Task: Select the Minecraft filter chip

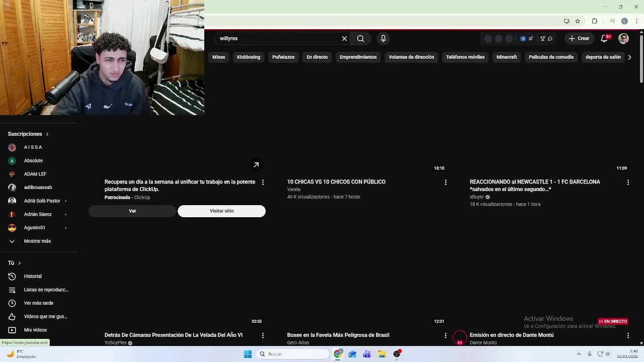Action: tap(507, 57)
